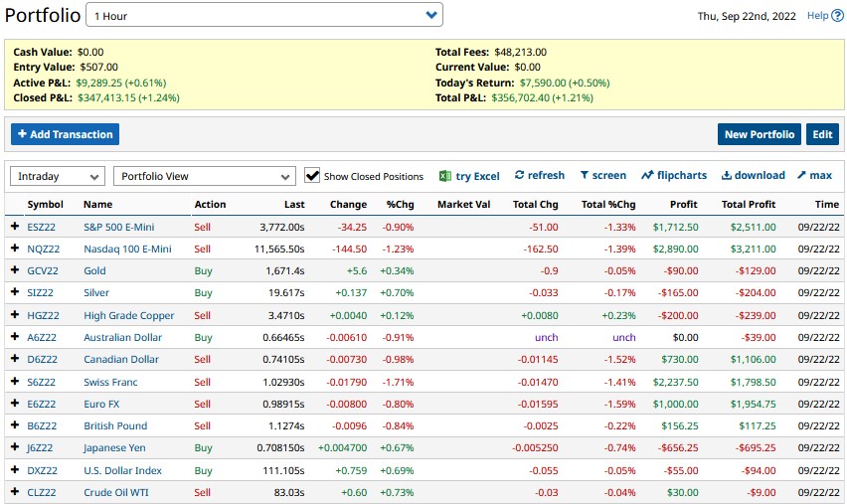Open the U.S. Dollar Index link

click(122, 470)
